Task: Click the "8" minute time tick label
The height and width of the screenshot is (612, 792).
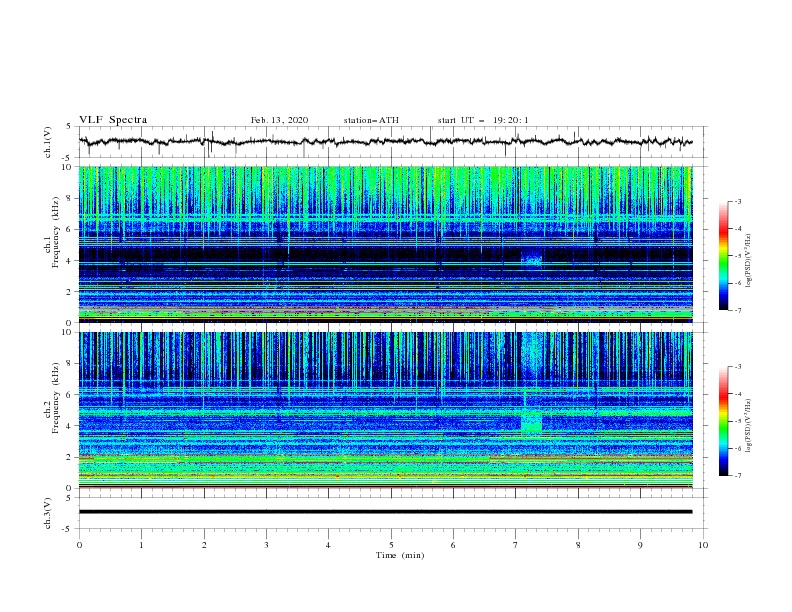Action: (x=578, y=545)
